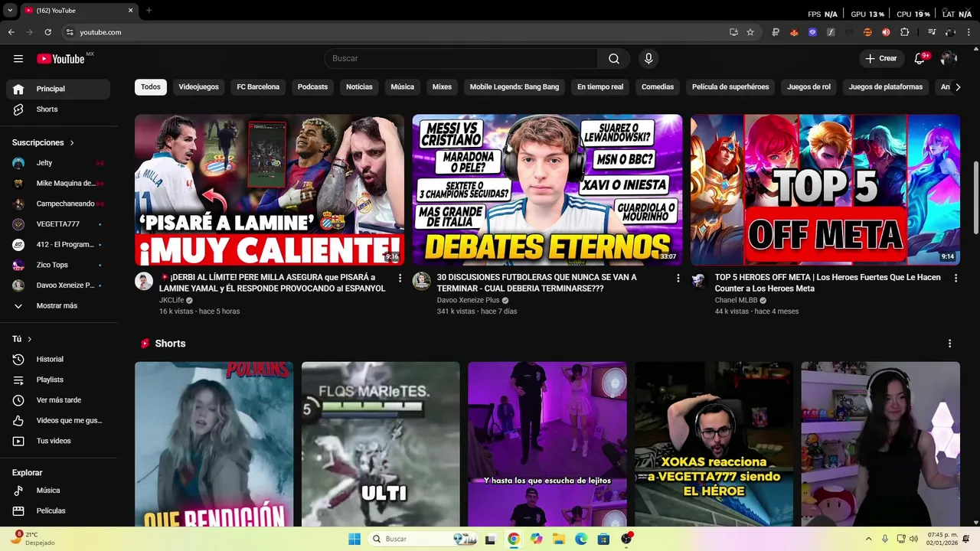The image size is (980, 551).
Task: Click Davoo Xeneize Plus channel avatar
Action: pyautogui.click(x=422, y=281)
